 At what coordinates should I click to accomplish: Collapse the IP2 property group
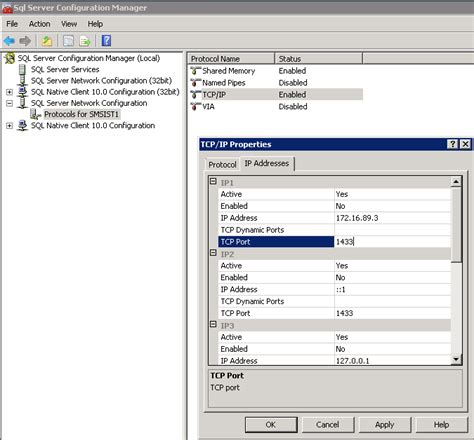pos(213,253)
